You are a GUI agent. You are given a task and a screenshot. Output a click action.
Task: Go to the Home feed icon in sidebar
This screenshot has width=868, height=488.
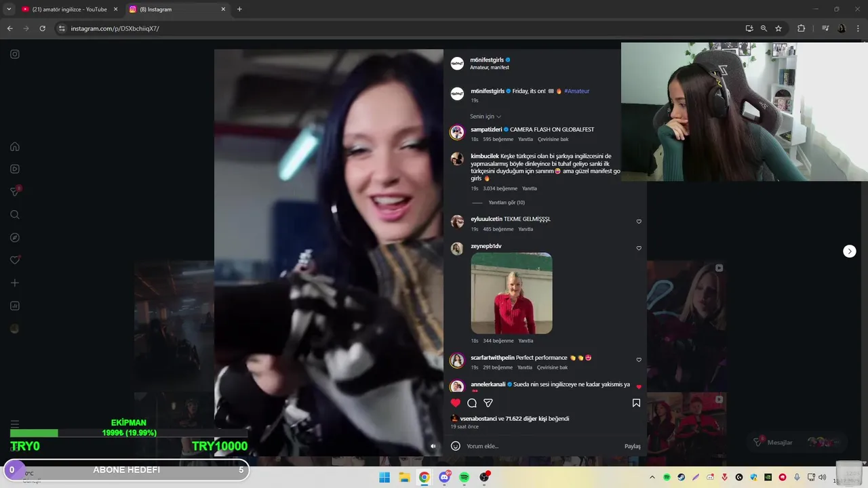(15, 146)
